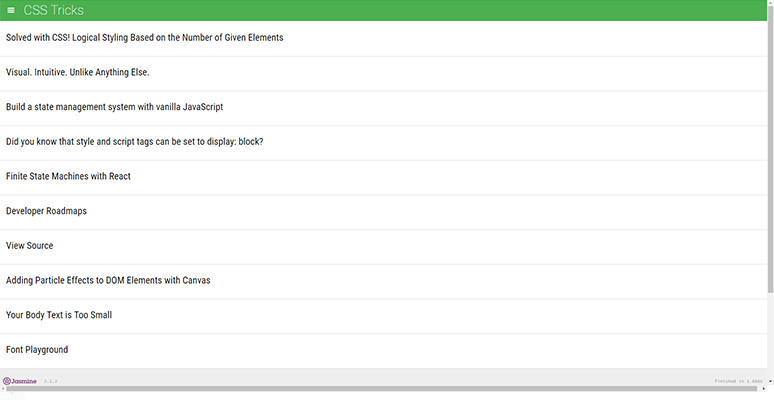Click the 'finished in' Jasmine status text
Image resolution: width=774 pixels, height=400 pixels.
point(738,381)
